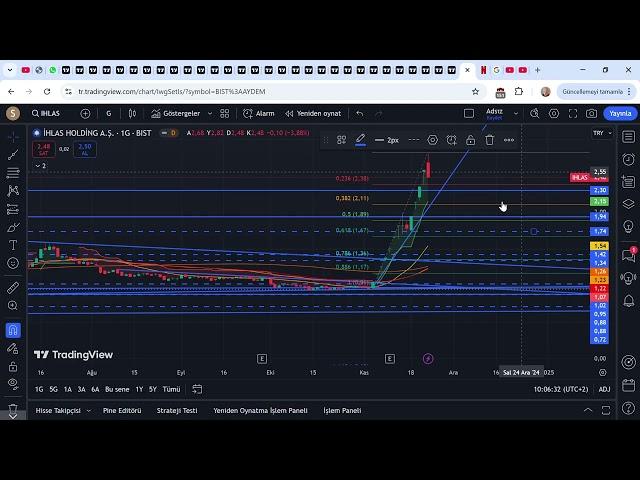640x480 pixels.
Task: Expand the indicators favorites chevron
Action: point(210,113)
